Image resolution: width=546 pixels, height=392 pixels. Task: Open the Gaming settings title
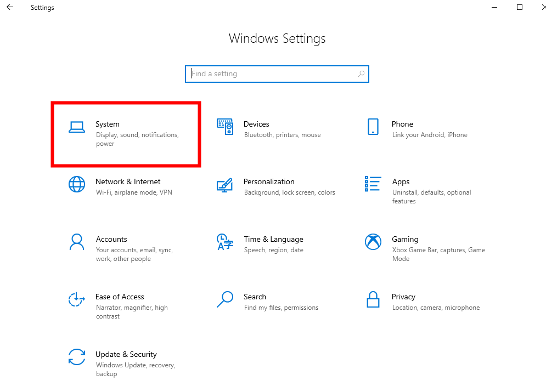405,240
